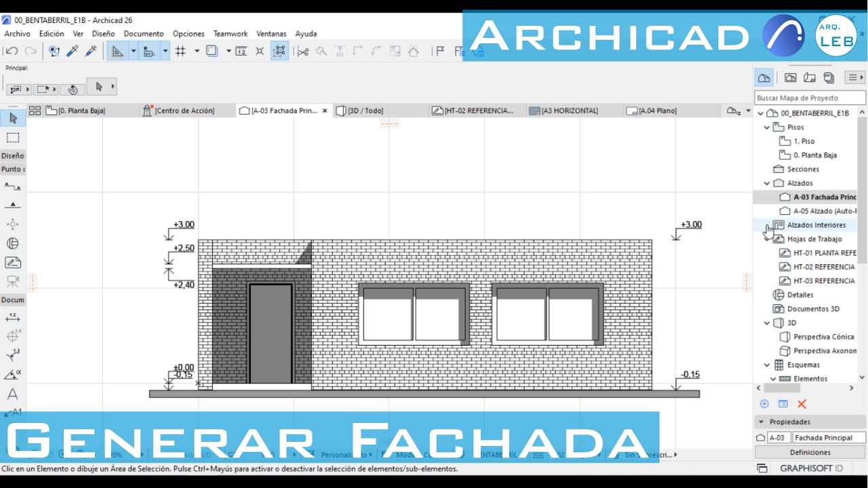The width and height of the screenshot is (868, 488).
Task: Select the Arrow tool in toolbox
Action: [x=13, y=119]
